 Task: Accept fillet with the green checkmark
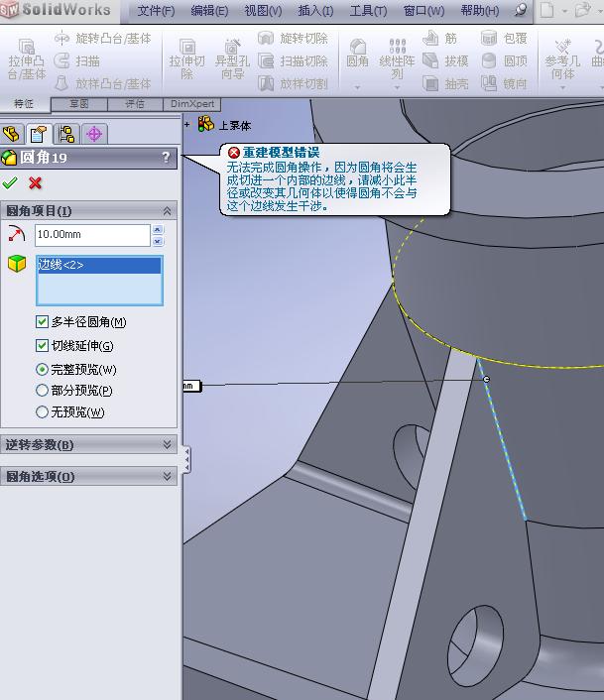point(10,182)
